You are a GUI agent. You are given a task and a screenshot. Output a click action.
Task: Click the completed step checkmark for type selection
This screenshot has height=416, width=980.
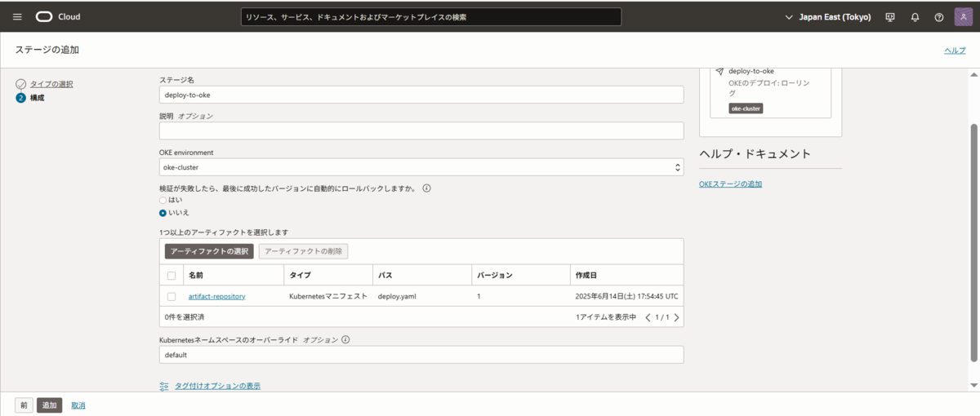[20, 84]
